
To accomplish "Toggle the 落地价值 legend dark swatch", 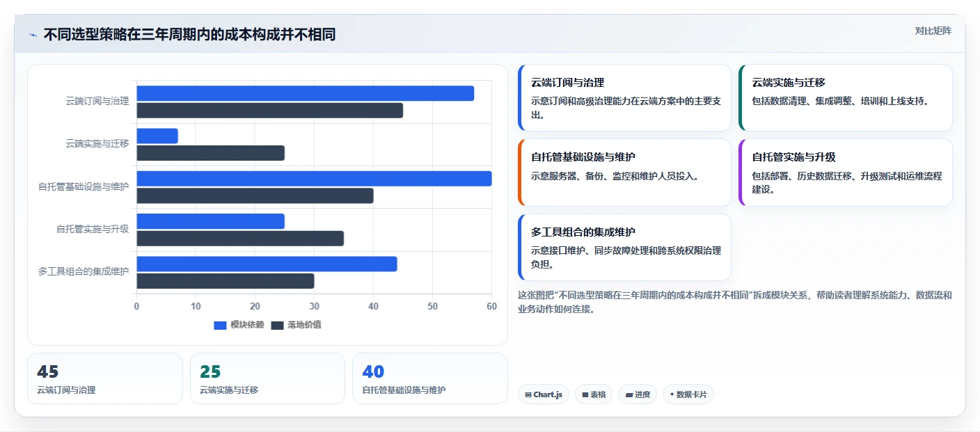I will 277,325.
